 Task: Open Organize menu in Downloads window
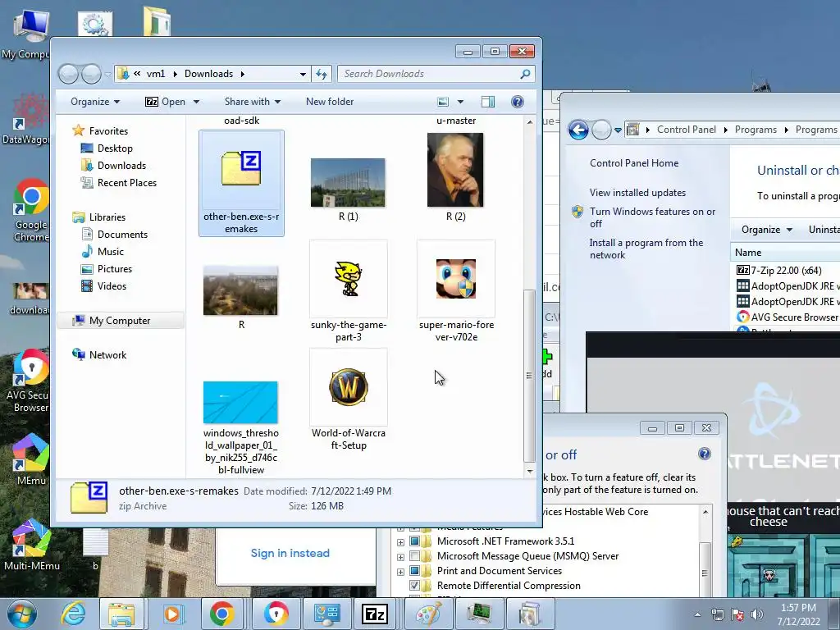[95, 102]
